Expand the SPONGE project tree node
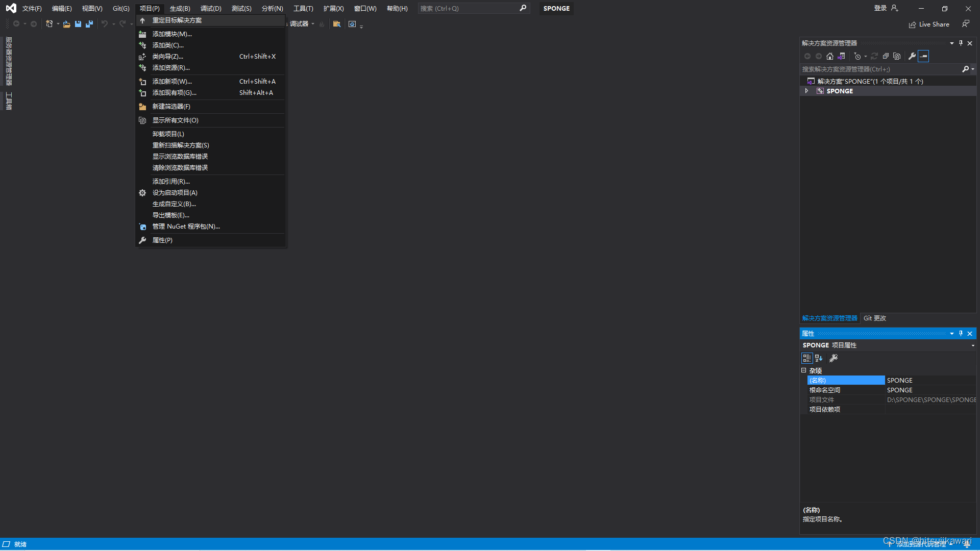 [806, 91]
